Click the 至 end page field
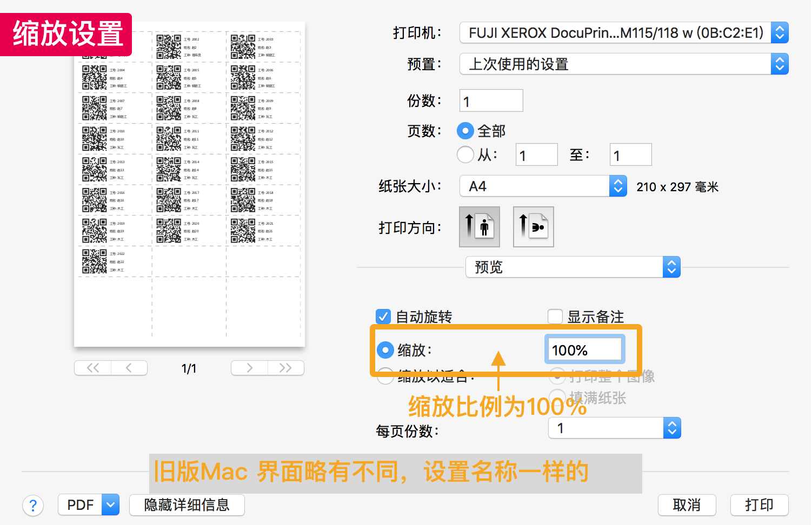Viewport: 812px width, 525px height. (x=631, y=155)
